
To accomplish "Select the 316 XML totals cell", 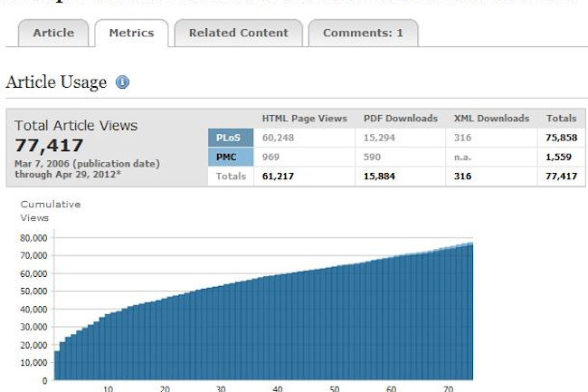I will click(491, 177).
